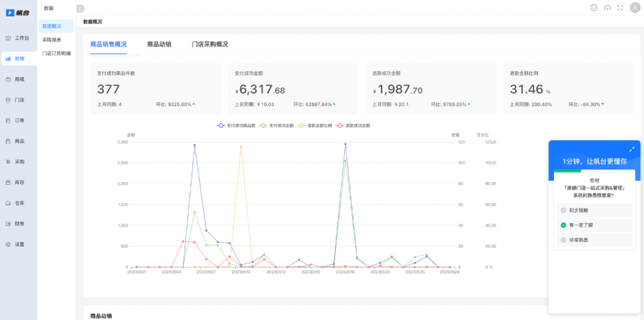The image size is (644, 320).
Task: Switch to the 门店采购概况 tab
Action: (x=210, y=45)
